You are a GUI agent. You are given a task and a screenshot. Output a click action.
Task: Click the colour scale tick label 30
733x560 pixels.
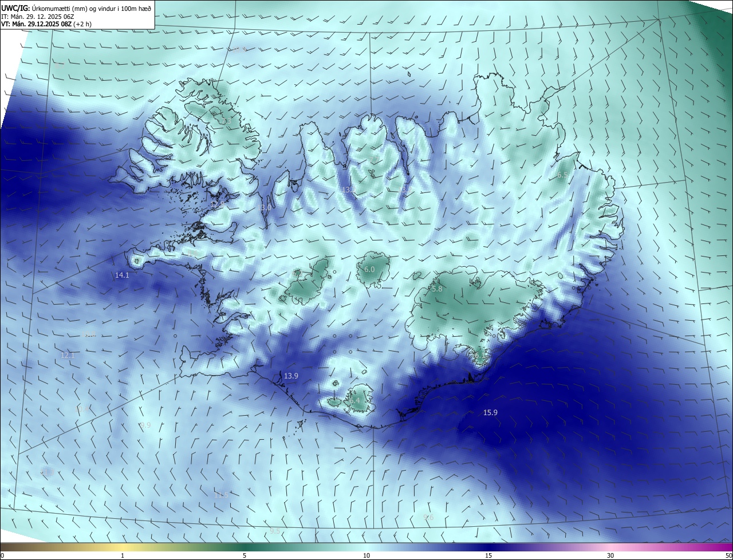coord(610,555)
